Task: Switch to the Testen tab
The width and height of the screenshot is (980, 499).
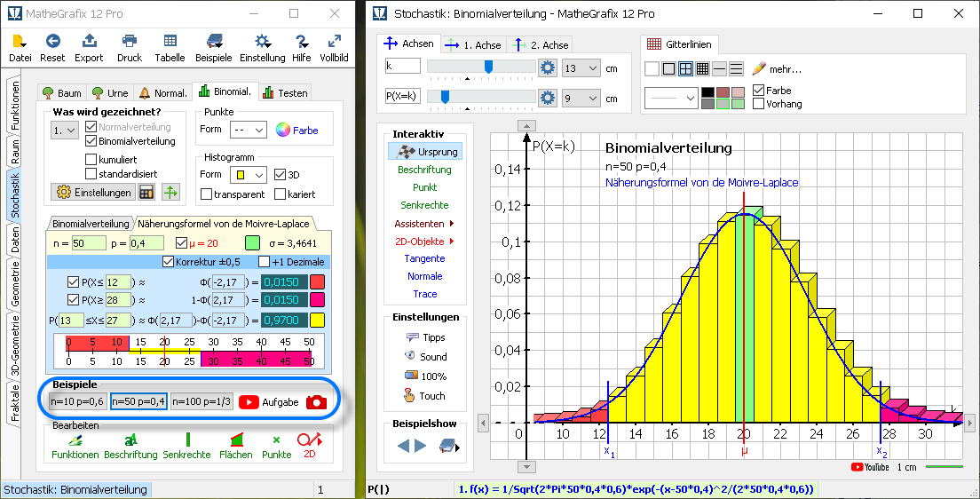Action: tap(286, 92)
